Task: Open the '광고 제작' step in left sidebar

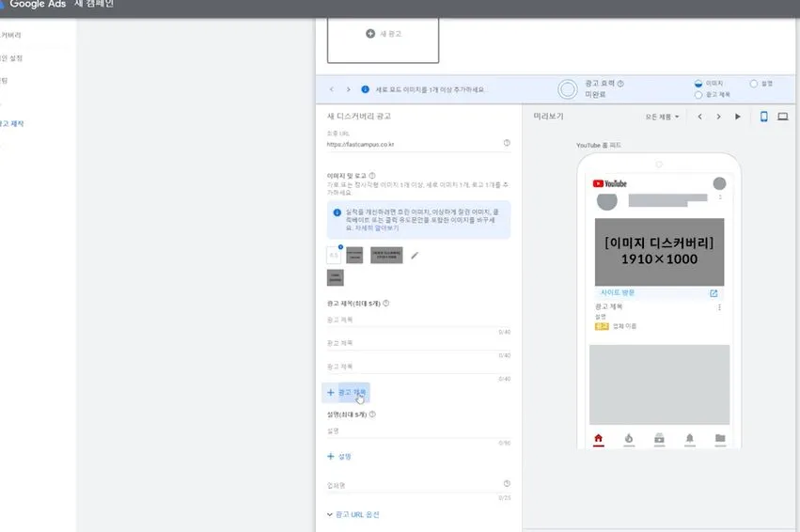Action: pyautogui.click(x=11, y=124)
